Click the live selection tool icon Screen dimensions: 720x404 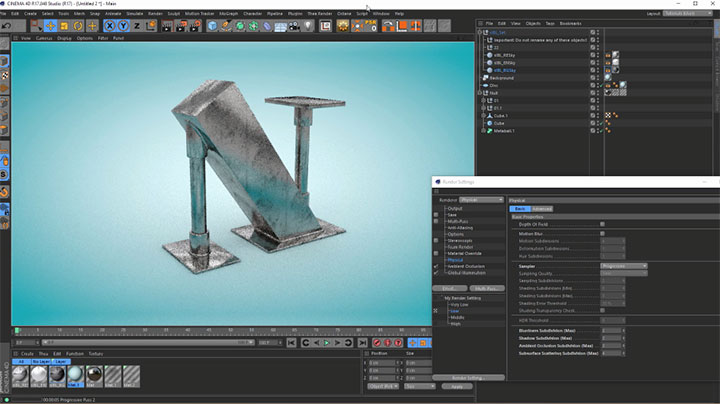tap(36, 26)
